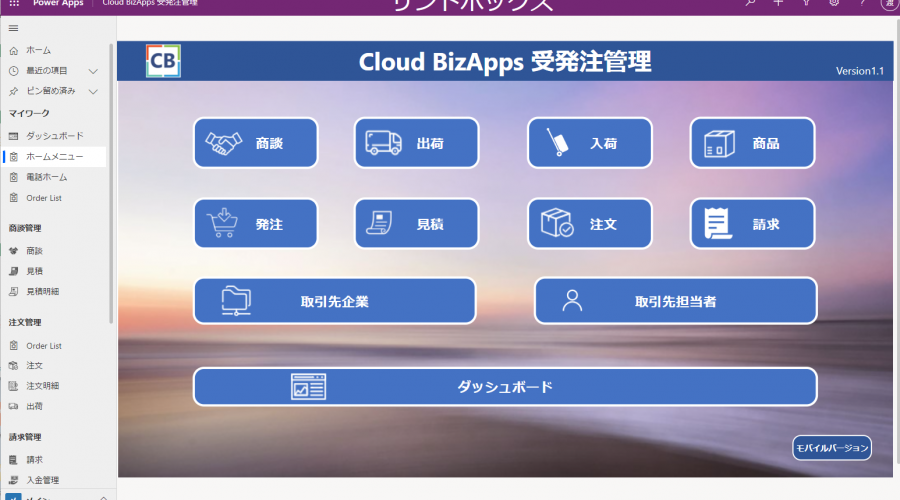Open the 商品 box tile
This screenshot has height=500, width=900.
[x=752, y=143]
